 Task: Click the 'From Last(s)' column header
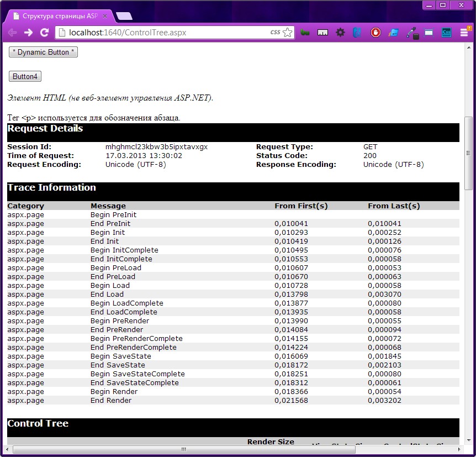pos(394,206)
